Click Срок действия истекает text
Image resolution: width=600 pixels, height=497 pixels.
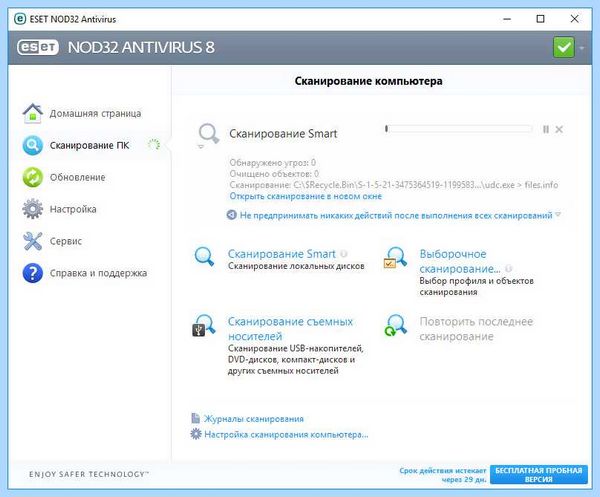[443, 475]
